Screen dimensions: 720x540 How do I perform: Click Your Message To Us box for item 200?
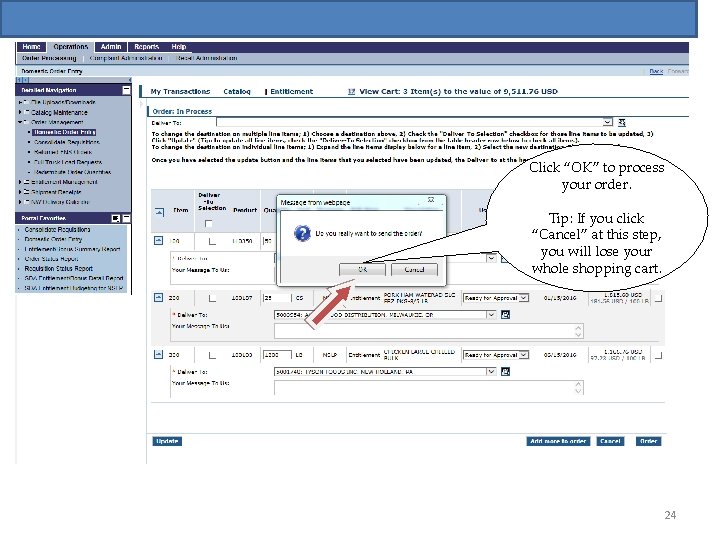point(429,331)
